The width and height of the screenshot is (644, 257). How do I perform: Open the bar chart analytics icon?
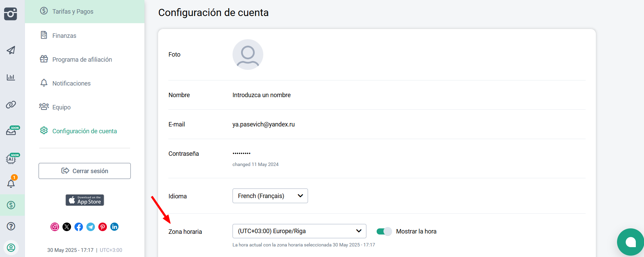click(11, 77)
